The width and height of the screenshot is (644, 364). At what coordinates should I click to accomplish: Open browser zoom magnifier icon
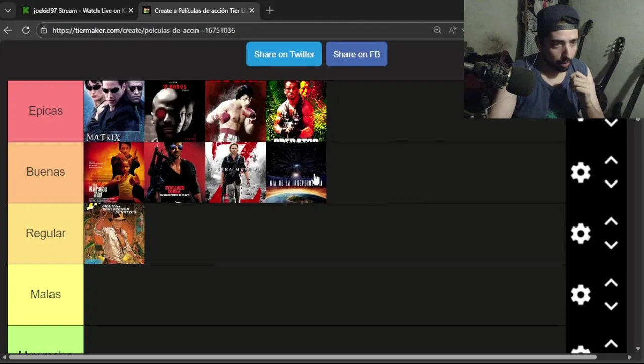pyautogui.click(x=437, y=30)
